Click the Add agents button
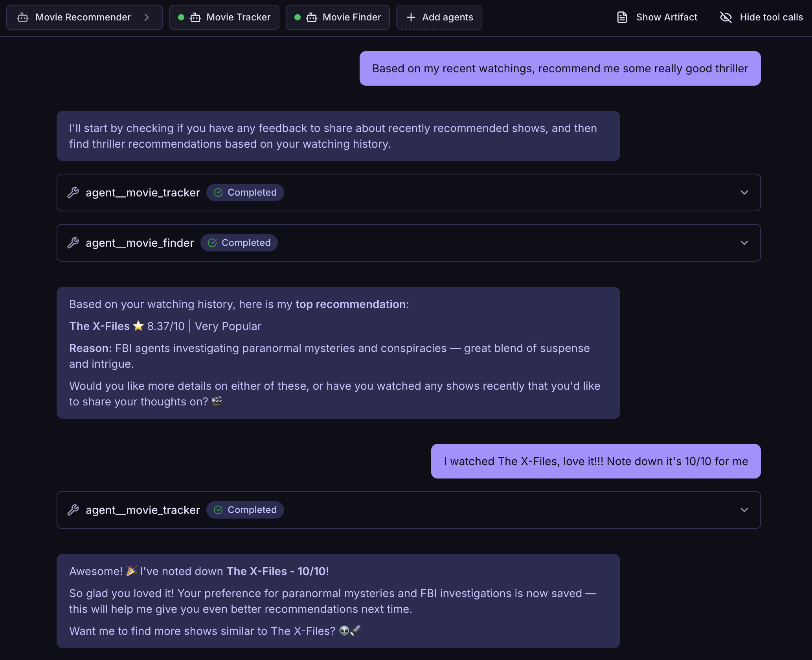Image resolution: width=812 pixels, height=660 pixels. tap(447, 17)
